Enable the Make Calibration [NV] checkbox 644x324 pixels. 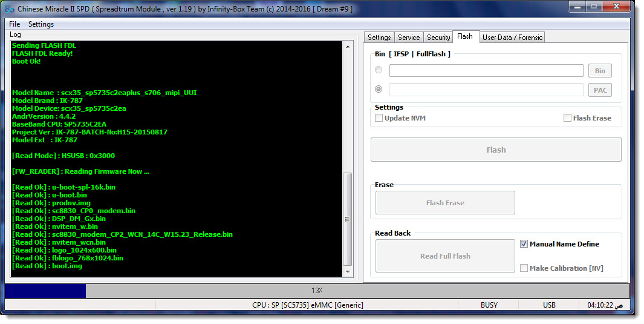coord(524,268)
